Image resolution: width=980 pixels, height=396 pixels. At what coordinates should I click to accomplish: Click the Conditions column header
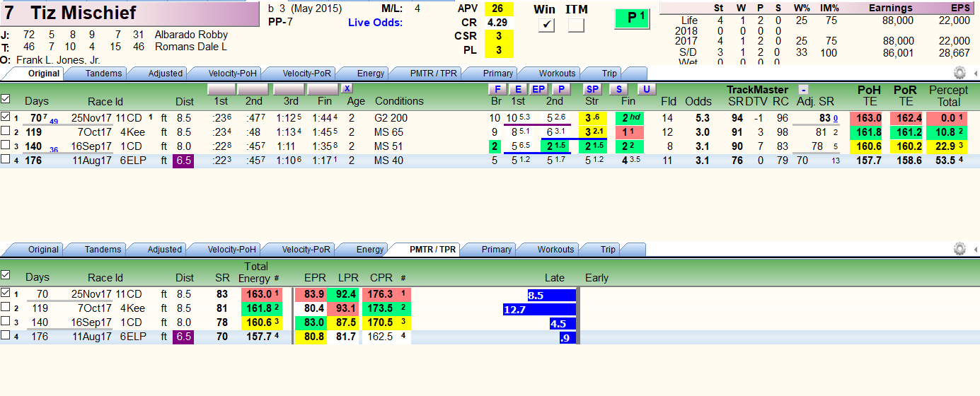tap(399, 101)
